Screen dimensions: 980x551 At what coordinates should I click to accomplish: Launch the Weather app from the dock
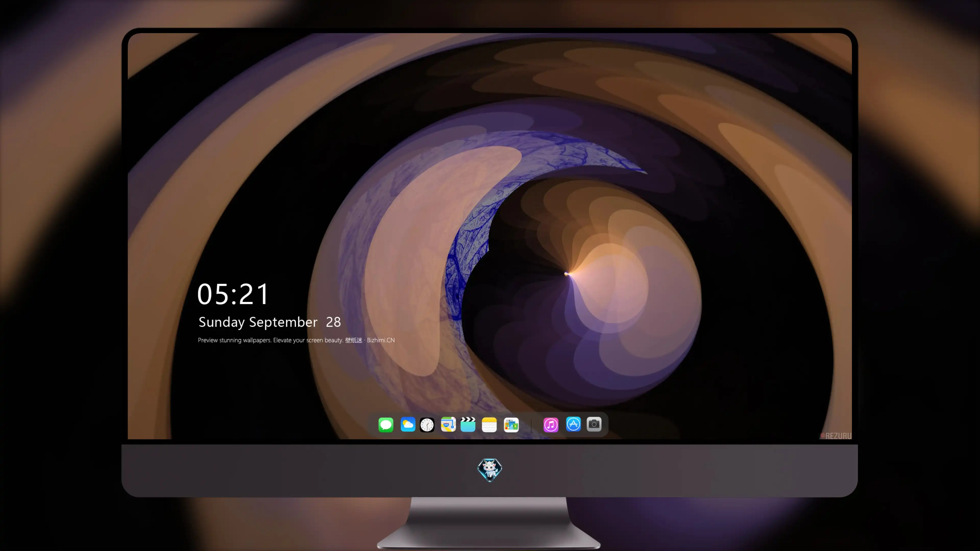coord(408,424)
